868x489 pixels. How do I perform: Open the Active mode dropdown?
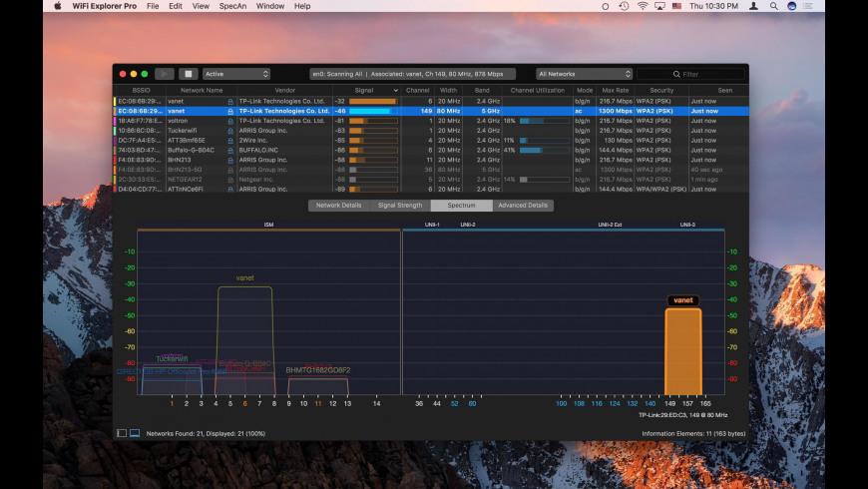pyautogui.click(x=236, y=74)
